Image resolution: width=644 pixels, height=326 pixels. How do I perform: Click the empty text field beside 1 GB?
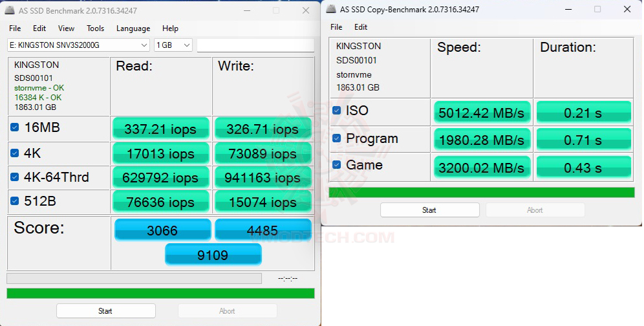(x=255, y=45)
